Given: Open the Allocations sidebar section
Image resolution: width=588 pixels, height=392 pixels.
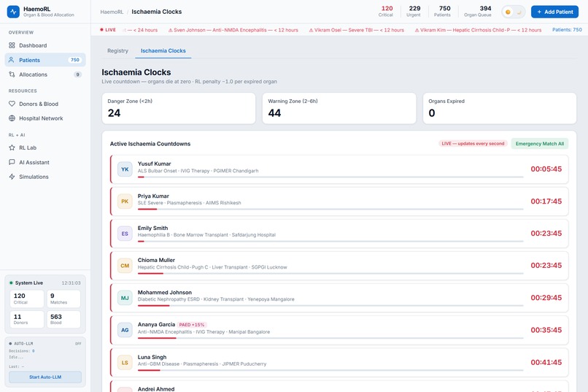Looking at the screenshot, I should [45, 74].
